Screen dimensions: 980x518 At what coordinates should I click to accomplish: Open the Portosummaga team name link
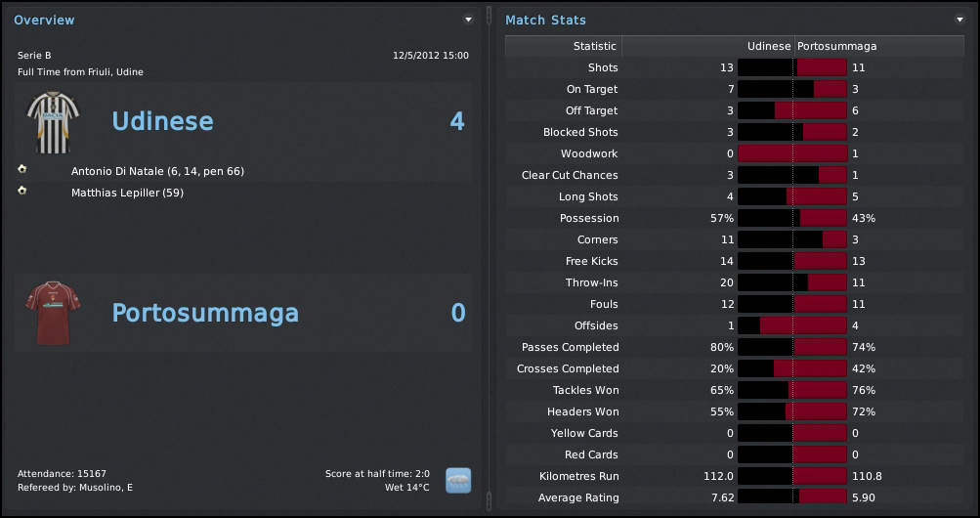(205, 313)
